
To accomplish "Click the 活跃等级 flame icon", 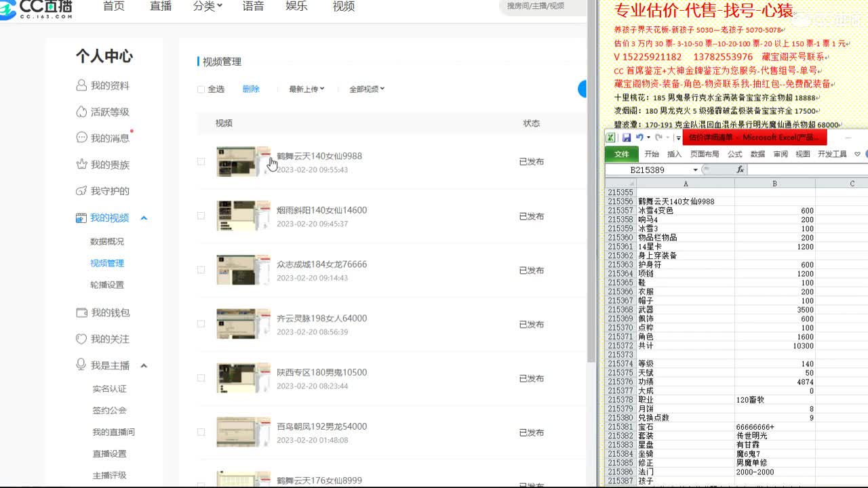I will pyautogui.click(x=81, y=112).
